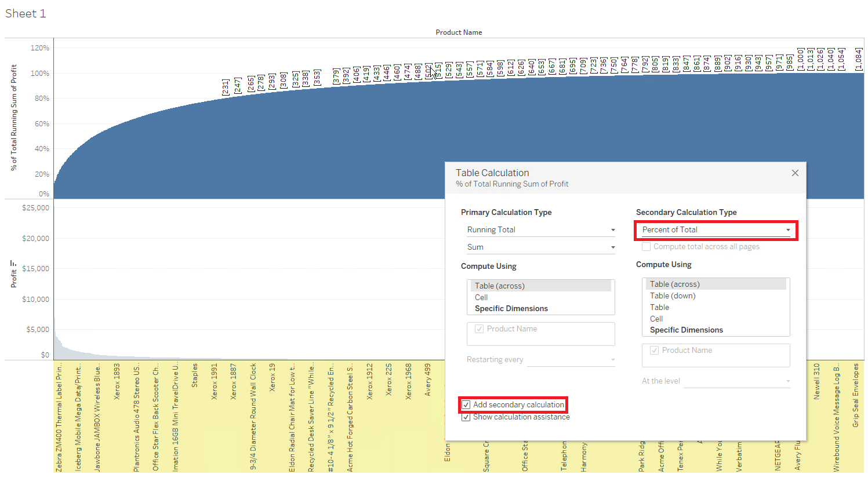Image resolution: width=868 pixels, height=478 pixels.
Task: Expand the Sum aggregation dropdown
Action: pos(540,247)
